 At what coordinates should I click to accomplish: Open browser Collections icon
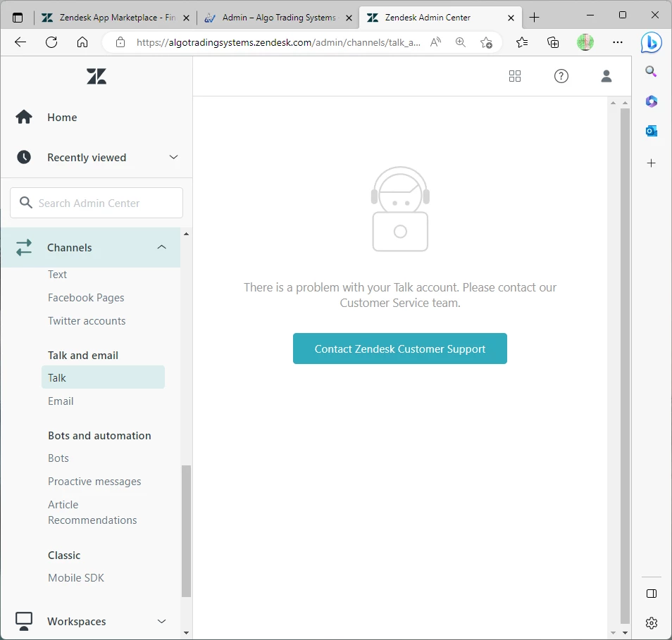(x=553, y=42)
